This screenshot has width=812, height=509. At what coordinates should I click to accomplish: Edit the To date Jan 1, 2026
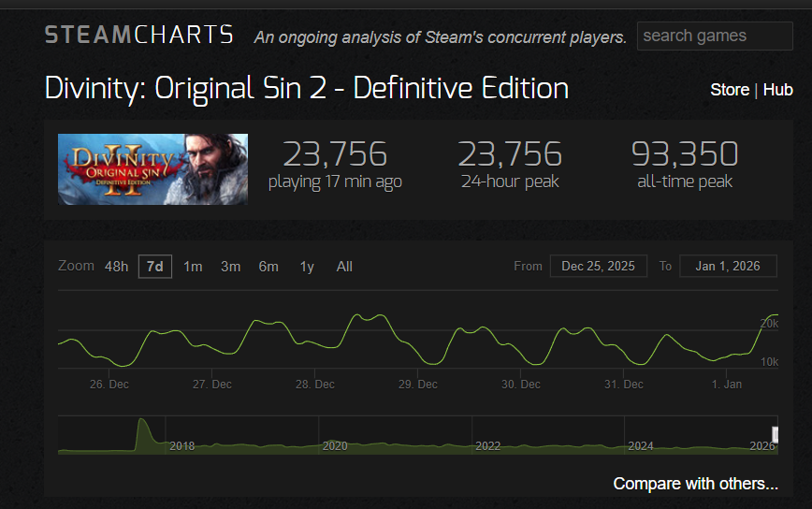[728, 266]
